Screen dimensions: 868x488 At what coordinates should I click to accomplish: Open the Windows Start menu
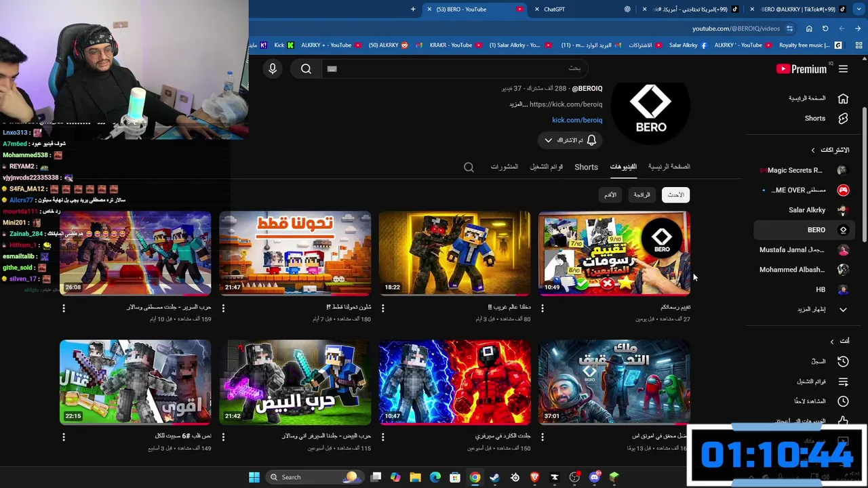(x=254, y=477)
